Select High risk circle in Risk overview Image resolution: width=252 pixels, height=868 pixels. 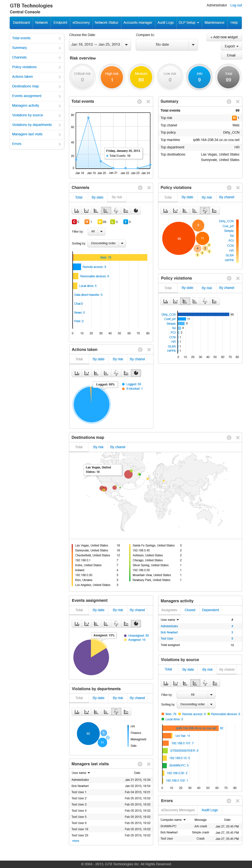pos(112,77)
